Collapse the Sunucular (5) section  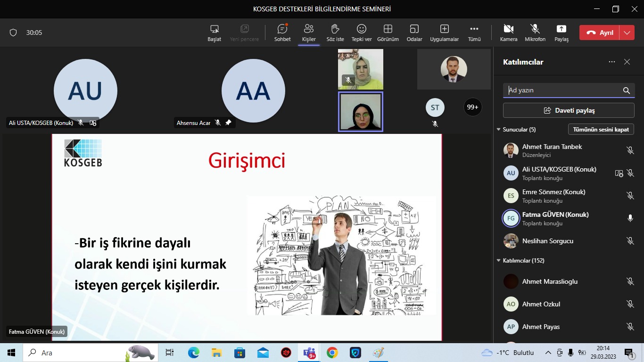click(x=499, y=130)
